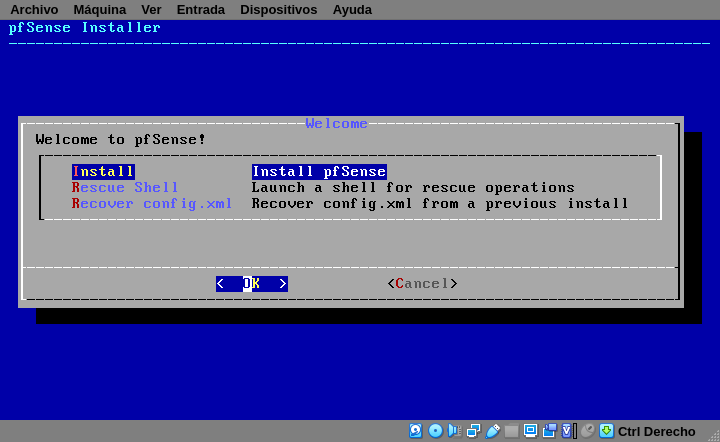Screen dimensions: 720x442
Task: Click the keyboard capture green arrow icon
Action: tap(607, 431)
